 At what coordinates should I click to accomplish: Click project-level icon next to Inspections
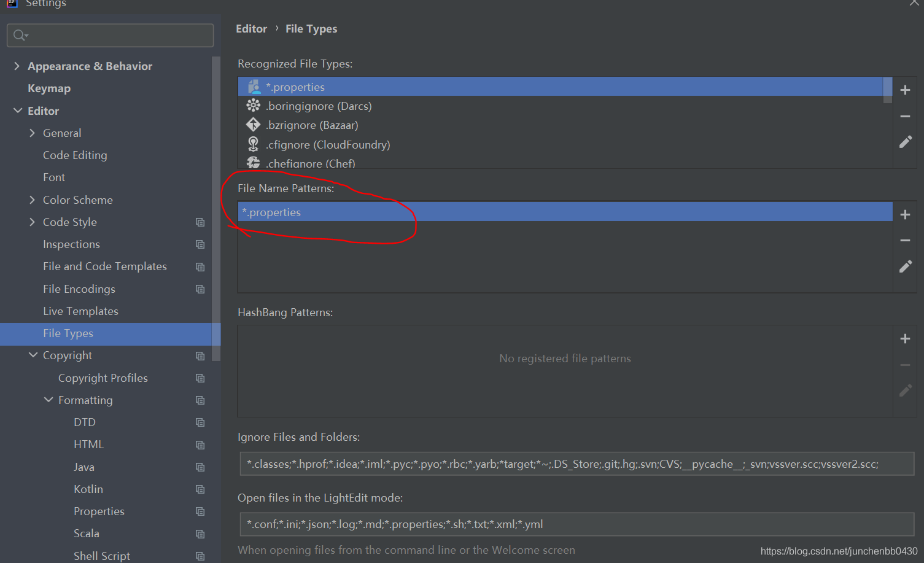tap(200, 244)
